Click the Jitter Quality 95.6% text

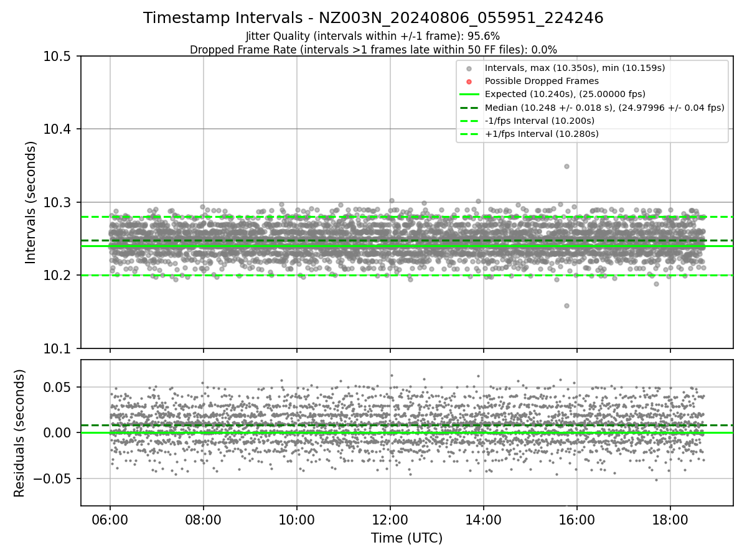tap(373, 36)
